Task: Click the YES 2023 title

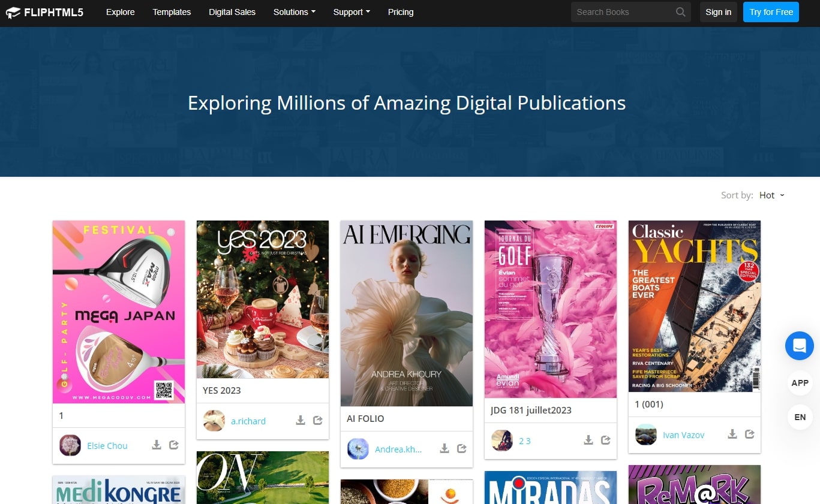Action: click(222, 390)
